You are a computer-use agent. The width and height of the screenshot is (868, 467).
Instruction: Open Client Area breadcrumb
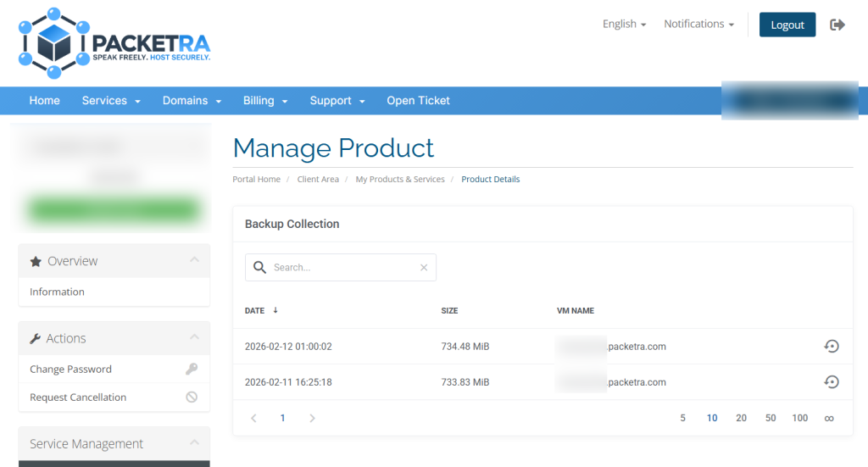[318, 180]
